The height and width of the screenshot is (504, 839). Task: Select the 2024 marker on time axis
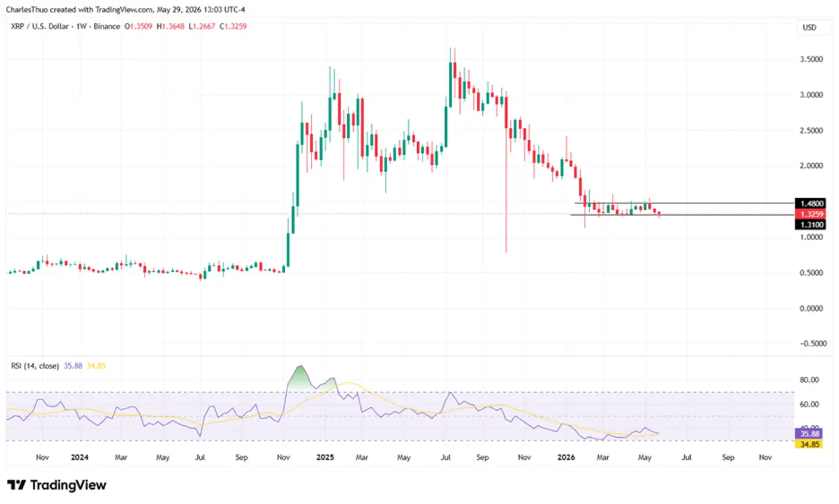[x=79, y=457]
